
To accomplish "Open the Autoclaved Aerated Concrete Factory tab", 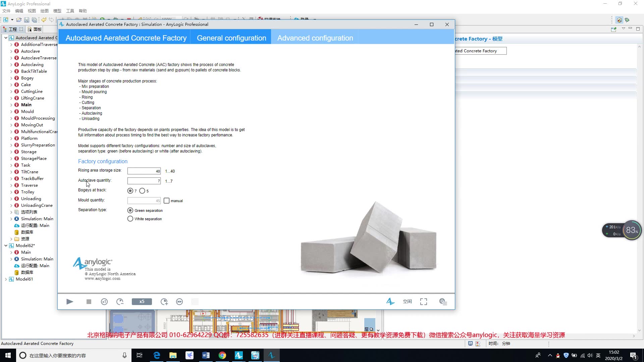I will point(126,38).
